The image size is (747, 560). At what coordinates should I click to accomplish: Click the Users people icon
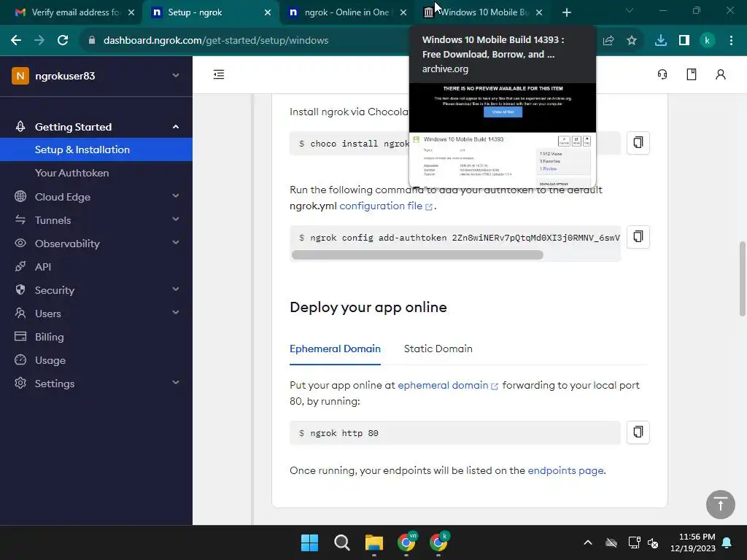[20, 313]
